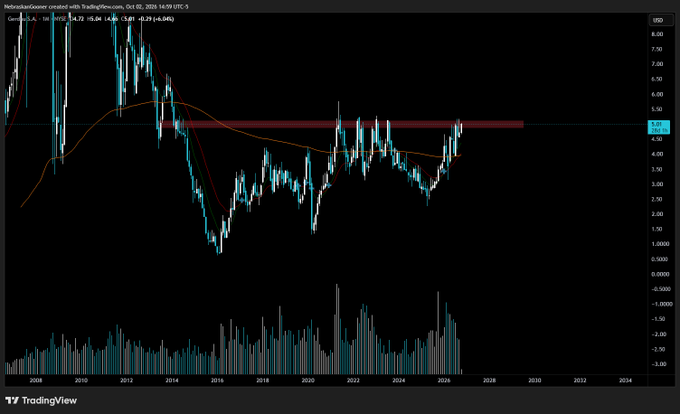Click the -1.0000 price axis label

point(660,304)
